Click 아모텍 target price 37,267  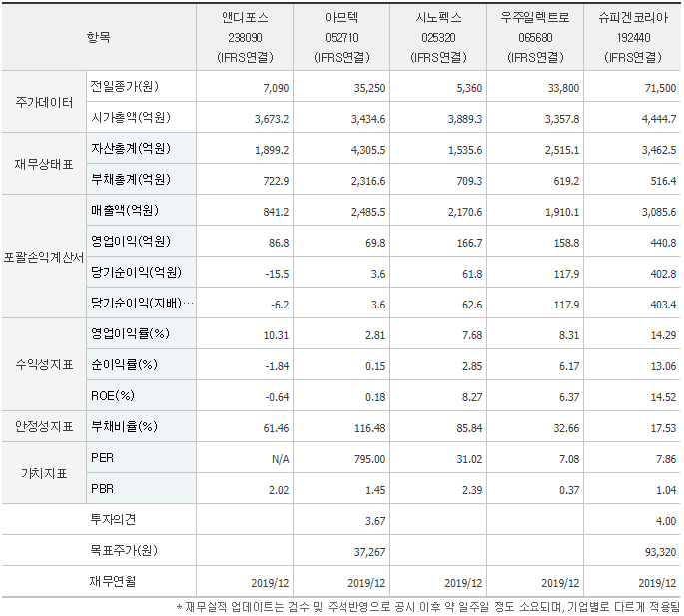point(369,553)
